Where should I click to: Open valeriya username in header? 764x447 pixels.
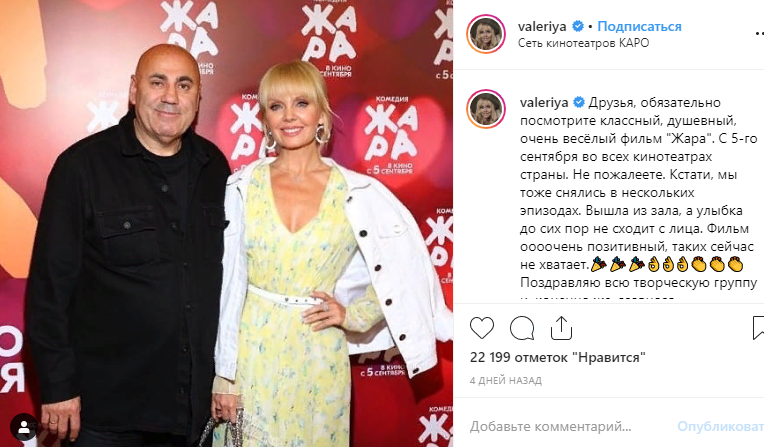542,26
